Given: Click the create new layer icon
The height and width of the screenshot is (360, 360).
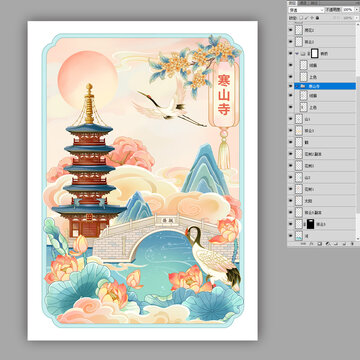Looking at the screenshot, I should tap(344, 244).
